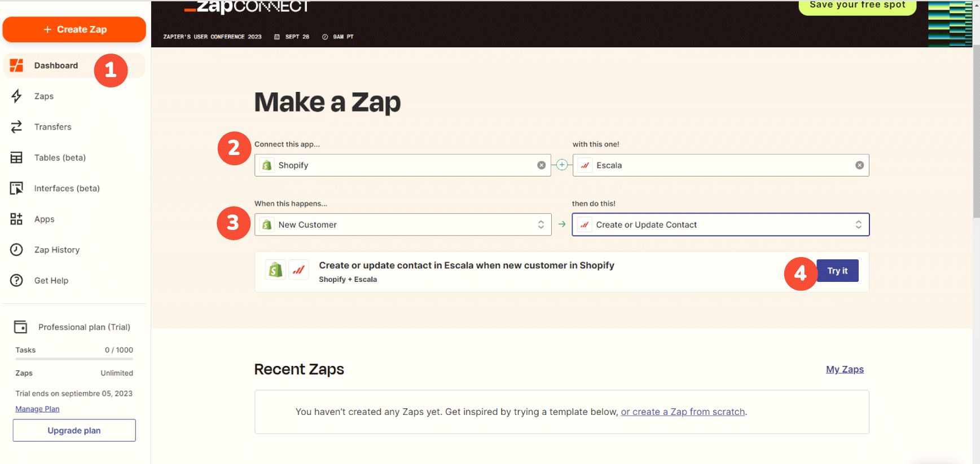Screen dimensions: 980x464
Task: Click the Escala icon in template card
Action: pyautogui.click(x=298, y=270)
